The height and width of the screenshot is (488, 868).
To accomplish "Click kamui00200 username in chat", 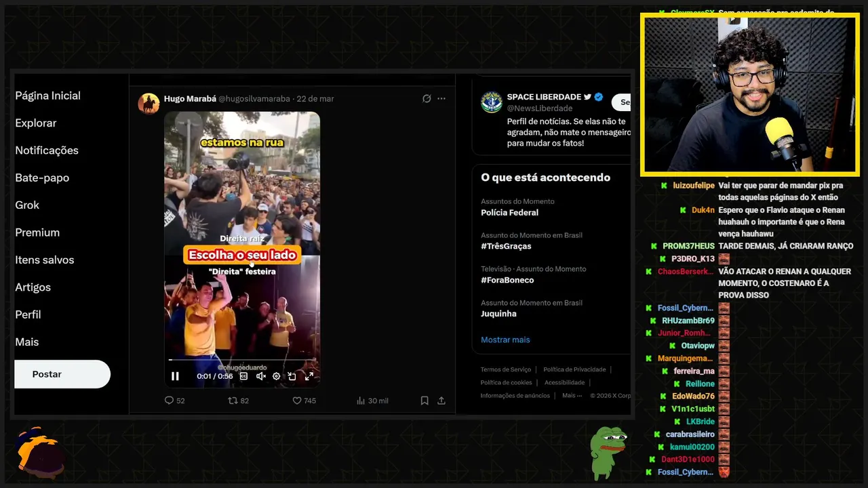I will point(692,447).
